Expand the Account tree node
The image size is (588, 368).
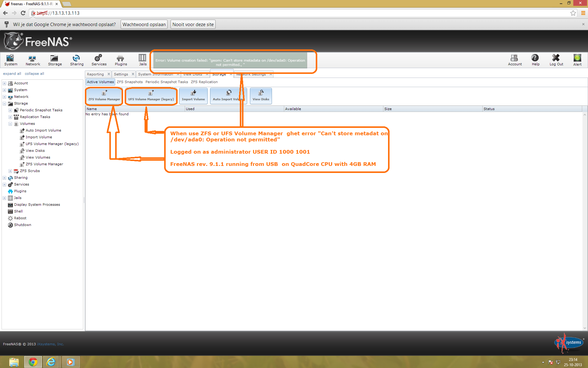pos(5,83)
